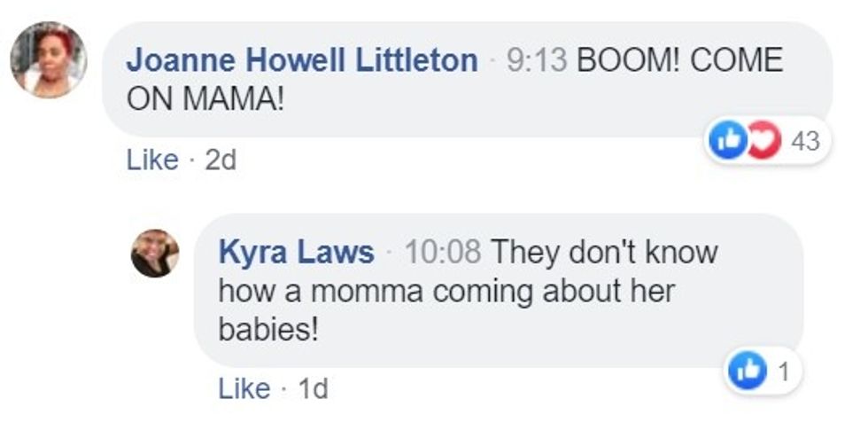Select 'how a momma coming about her' line
Image resolution: width=868 pixels, height=422 pixels.
(x=446, y=292)
